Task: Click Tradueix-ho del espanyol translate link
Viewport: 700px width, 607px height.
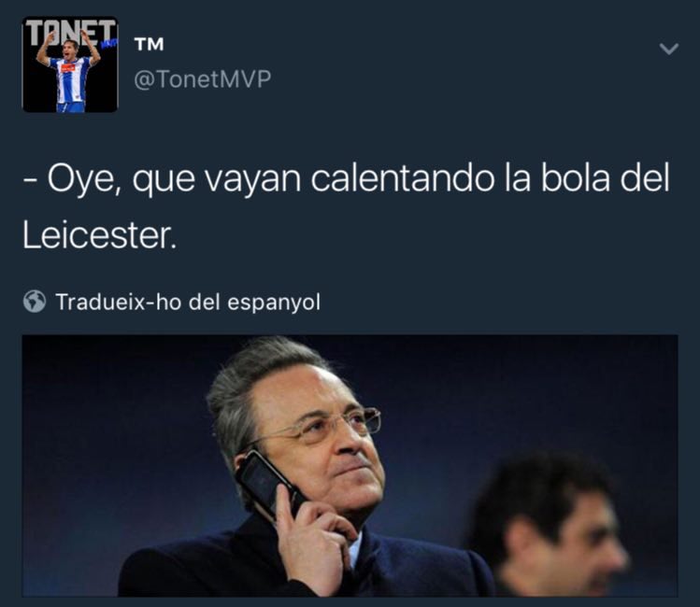Action: point(188,302)
